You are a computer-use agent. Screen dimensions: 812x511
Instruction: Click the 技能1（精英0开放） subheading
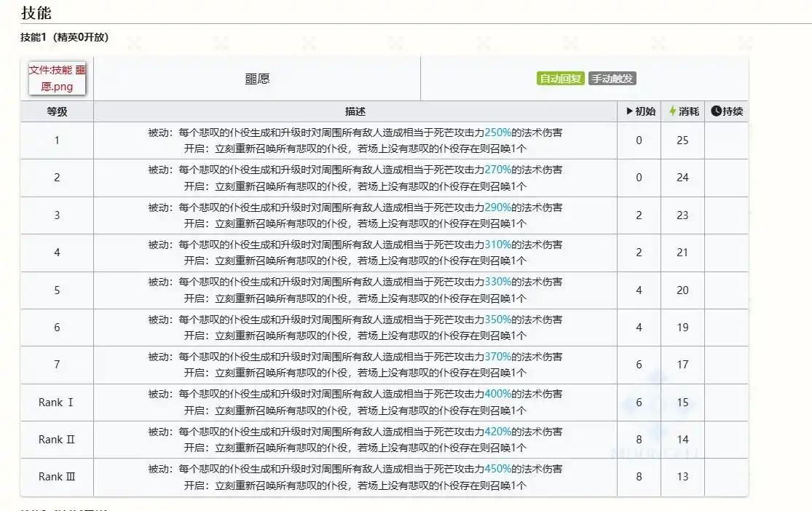65,37
